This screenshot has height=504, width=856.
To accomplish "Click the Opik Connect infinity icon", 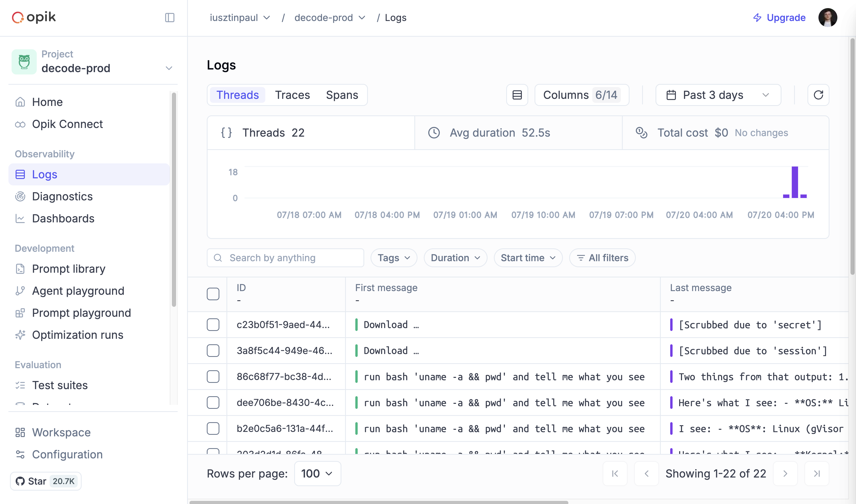I will (x=20, y=124).
